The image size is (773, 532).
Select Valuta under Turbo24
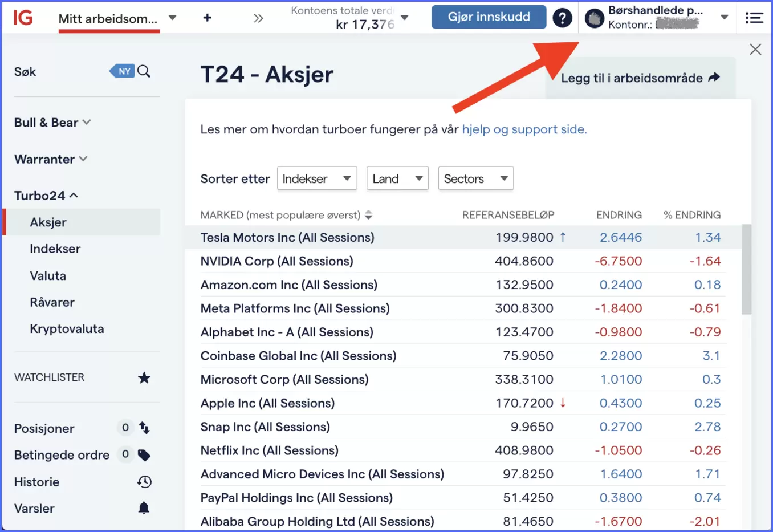click(x=48, y=275)
